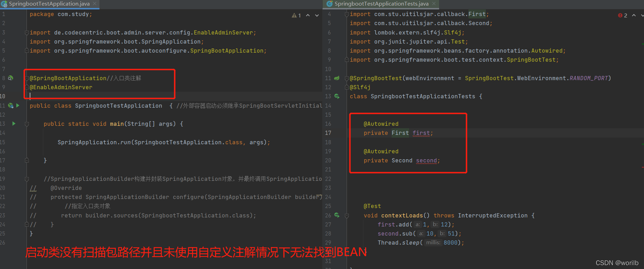The width and height of the screenshot is (644, 269).
Task: Click the class file icon on SpringbootTestApplicationTests.java tab
Action: (330, 4)
